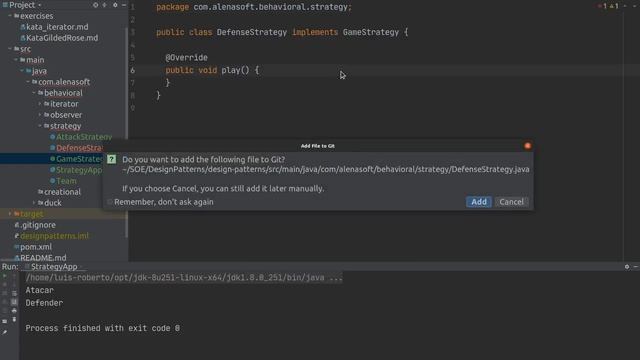
Task: Click GameStrategy in the class declaration
Action: click(371, 32)
